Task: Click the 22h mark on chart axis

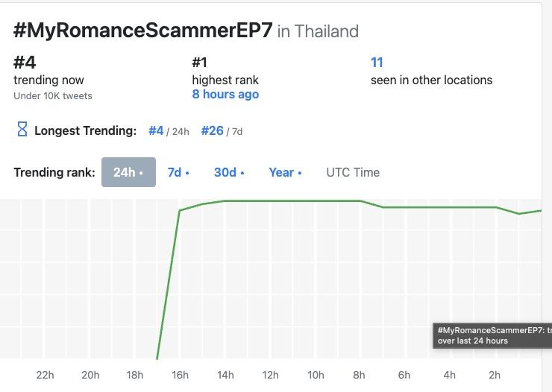Action: pyautogui.click(x=45, y=375)
